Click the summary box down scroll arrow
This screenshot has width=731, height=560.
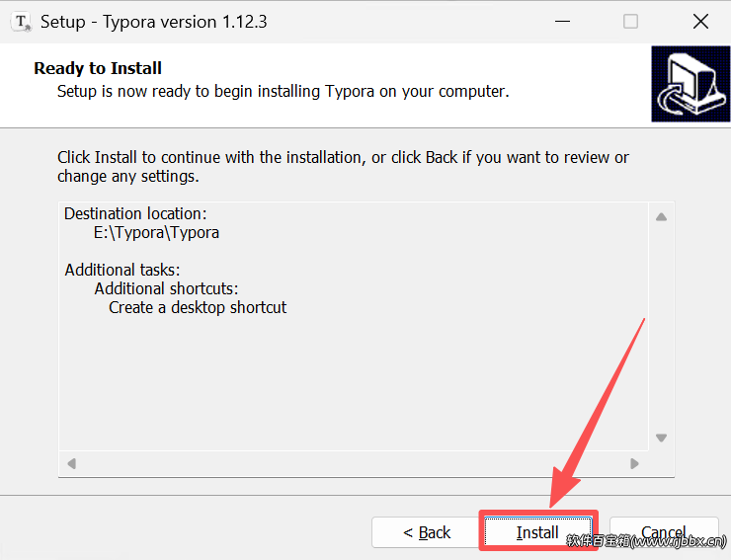661,438
